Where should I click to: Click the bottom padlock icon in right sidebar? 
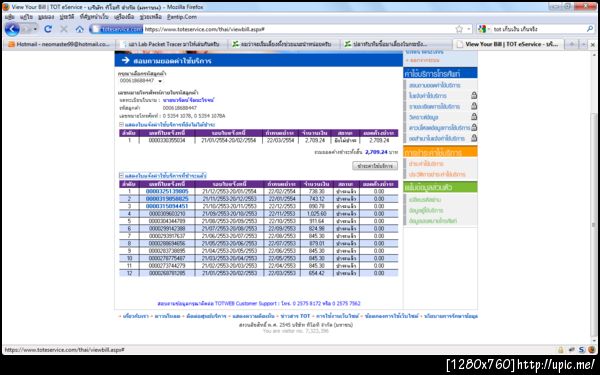point(474,138)
